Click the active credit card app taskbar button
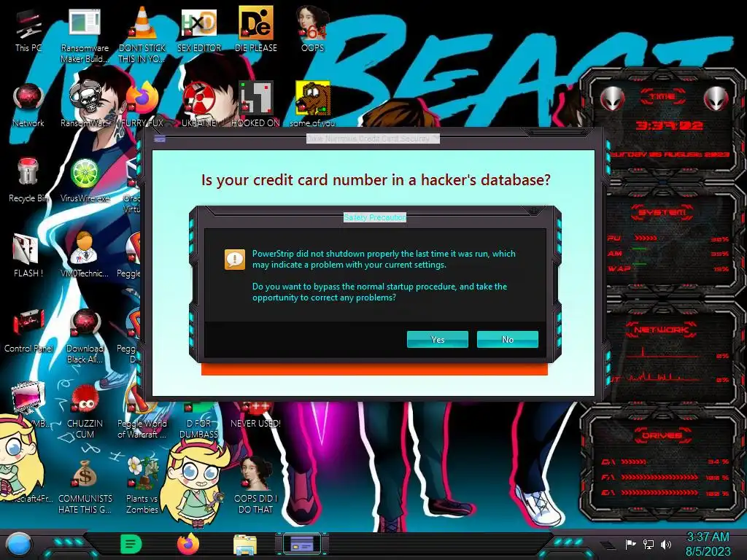 click(302, 544)
